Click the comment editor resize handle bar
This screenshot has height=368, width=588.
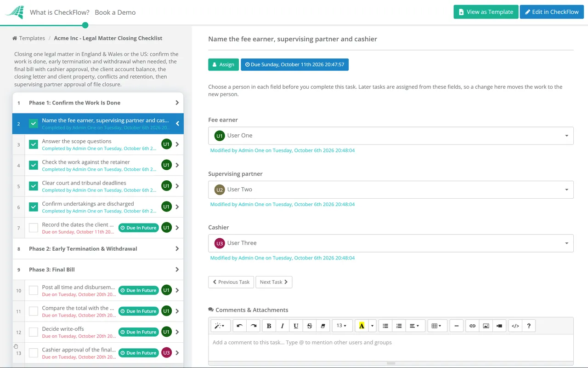[391, 363]
